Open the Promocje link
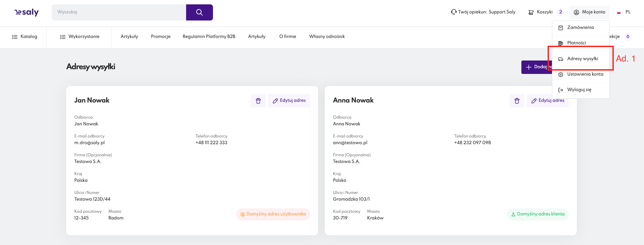 point(161,37)
